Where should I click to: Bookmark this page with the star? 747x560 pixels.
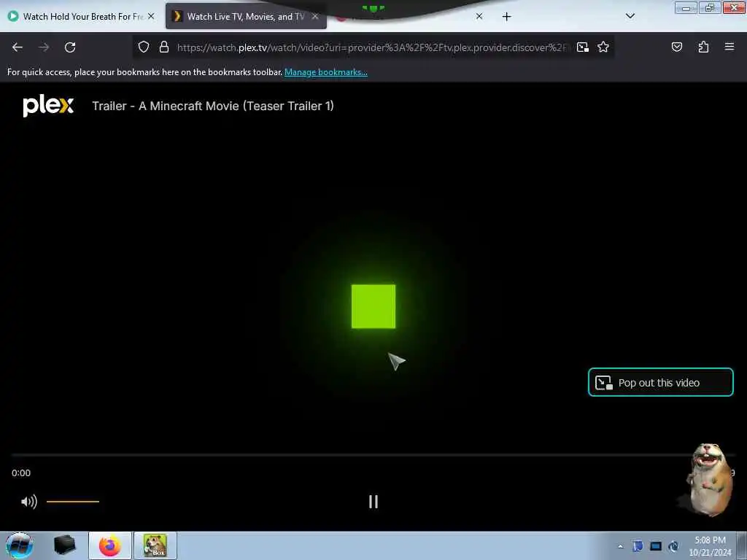(x=603, y=47)
